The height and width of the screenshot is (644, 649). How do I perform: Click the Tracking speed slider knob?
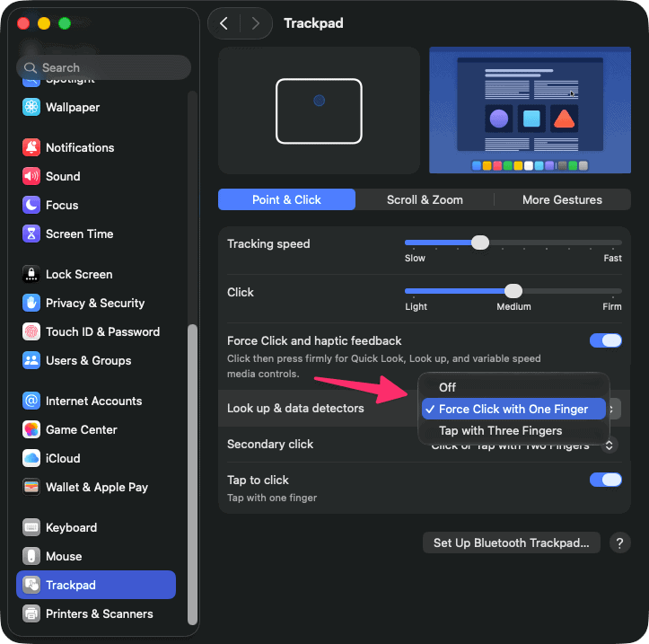coord(480,243)
